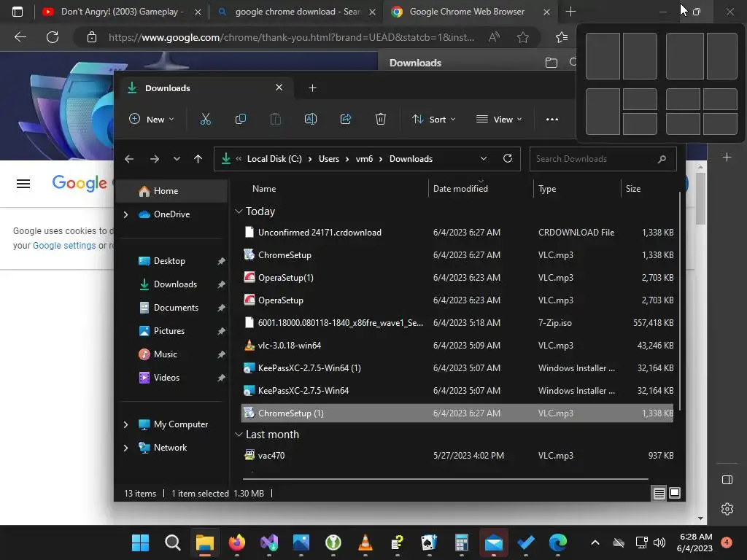This screenshot has width=747, height=560.
Task: Expand My Computer tree node
Action: pos(125,424)
